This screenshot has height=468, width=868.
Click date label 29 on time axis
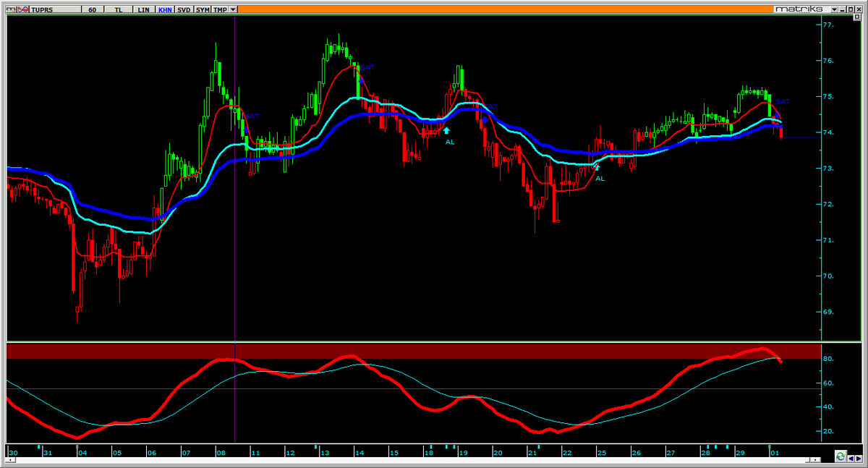740,454
